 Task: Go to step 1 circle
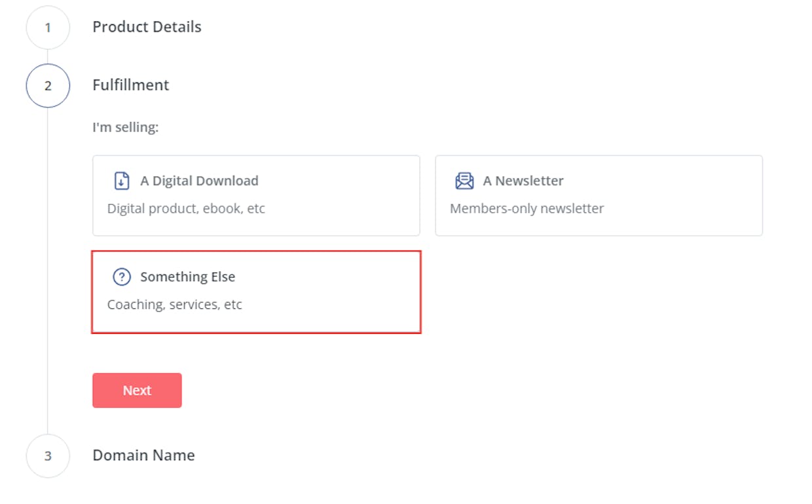(48, 27)
